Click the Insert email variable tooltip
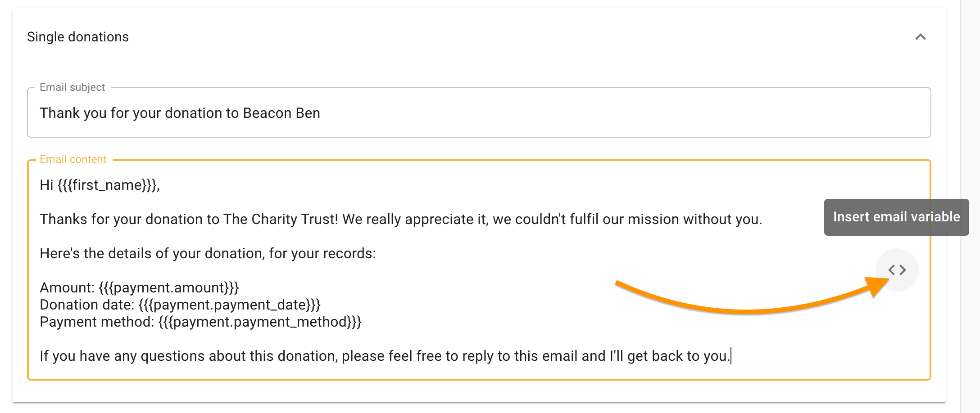Viewport: 980px width, 413px height. point(896,217)
